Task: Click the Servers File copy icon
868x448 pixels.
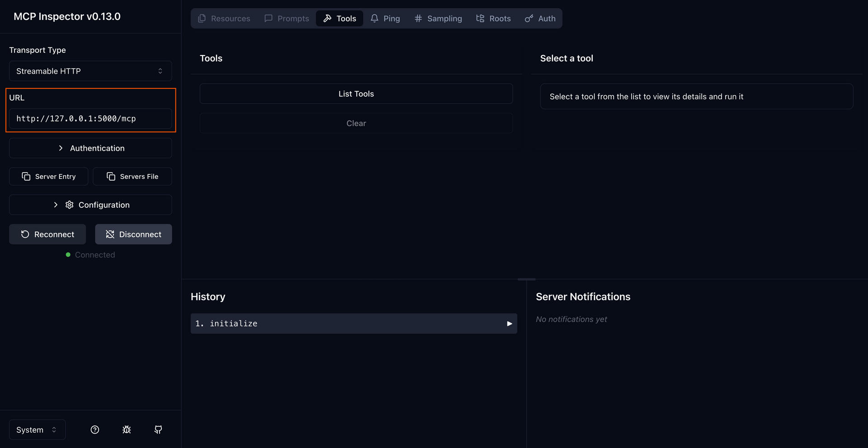Action: coord(111,176)
